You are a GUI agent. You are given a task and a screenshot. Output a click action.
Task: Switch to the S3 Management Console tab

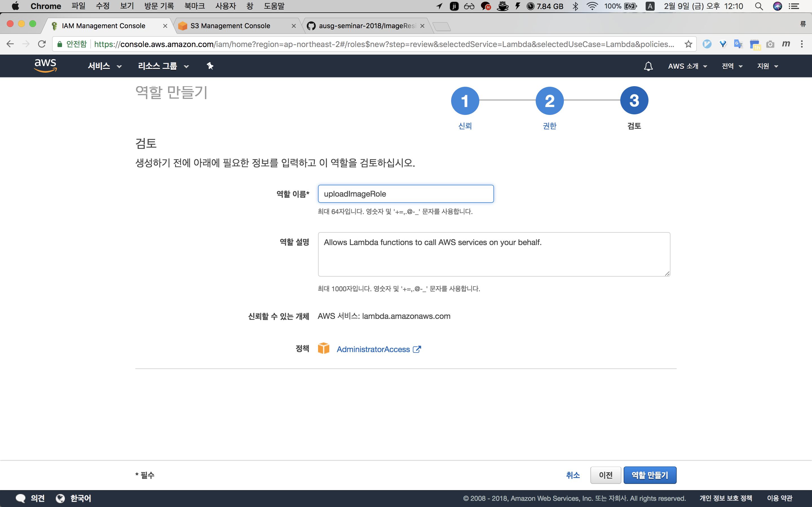230,26
